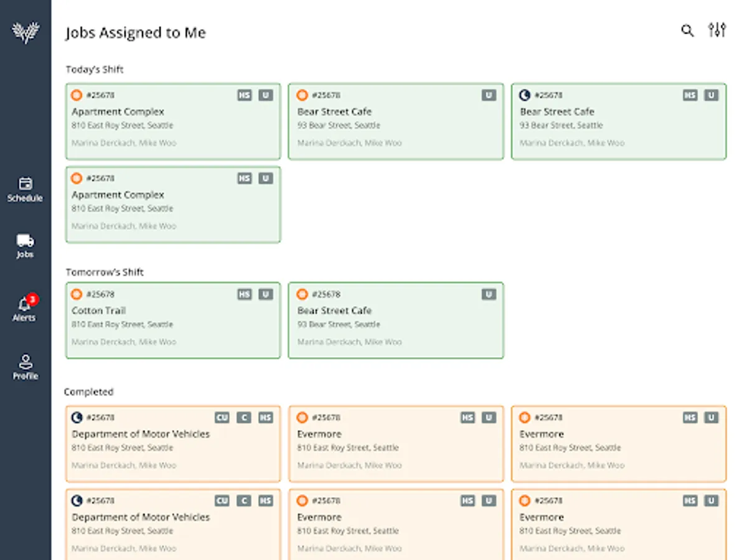The image size is (747, 560).
Task: Click the Jobs Assigned to Me title
Action: pos(136,33)
